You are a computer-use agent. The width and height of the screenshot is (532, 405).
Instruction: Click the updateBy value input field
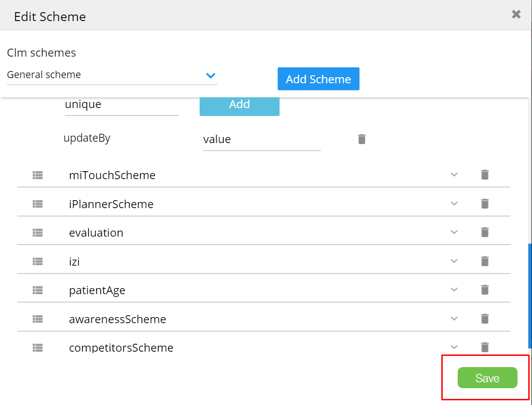262,140
